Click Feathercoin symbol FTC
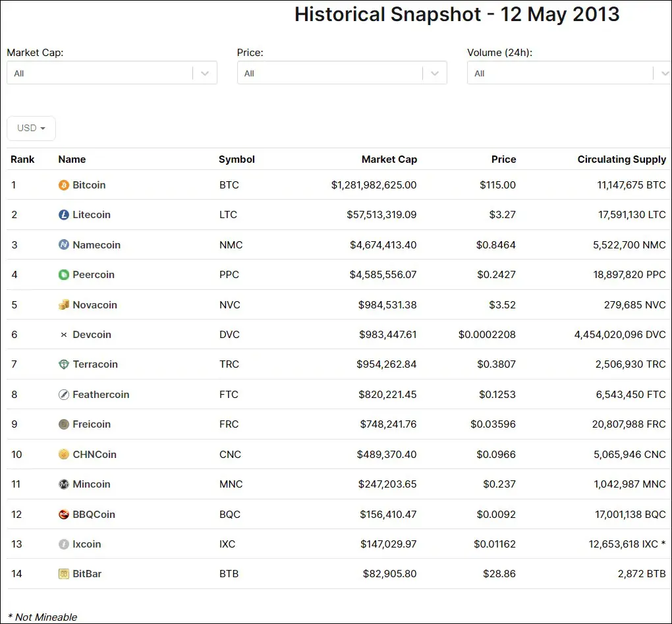 coord(229,394)
